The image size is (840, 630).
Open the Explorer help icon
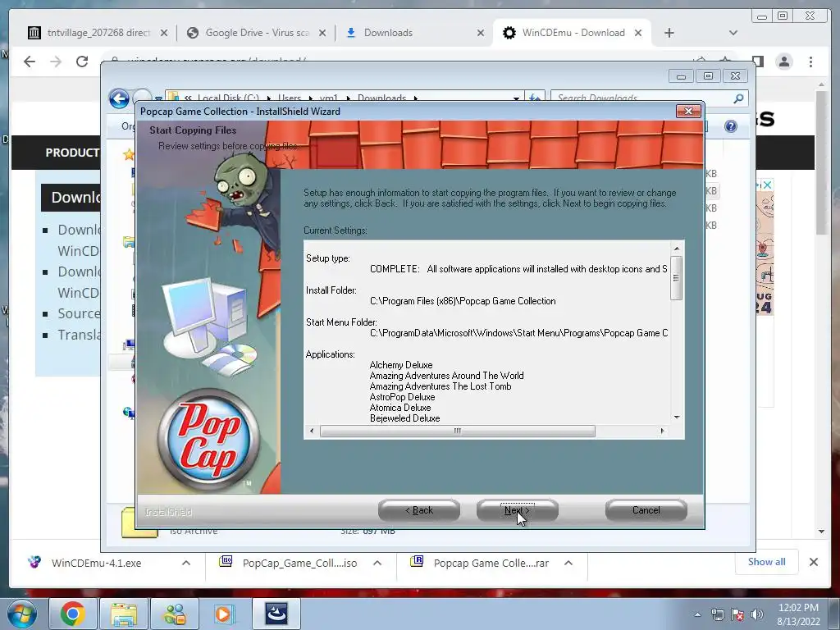(x=731, y=126)
